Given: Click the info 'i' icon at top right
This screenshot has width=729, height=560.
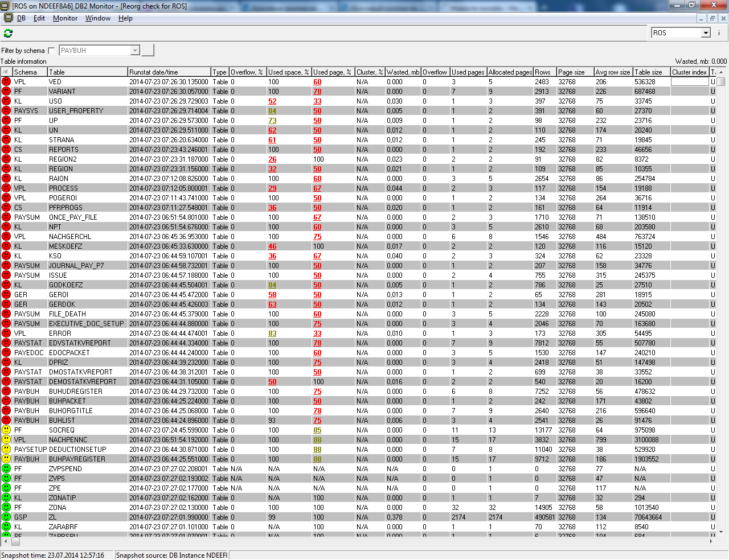Looking at the screenshot, I should point(719,33).
